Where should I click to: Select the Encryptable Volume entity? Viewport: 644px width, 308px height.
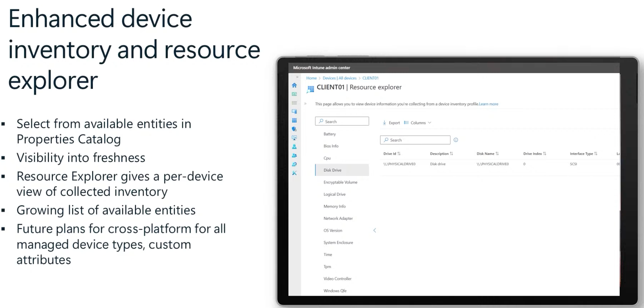(x=342, y=182)
